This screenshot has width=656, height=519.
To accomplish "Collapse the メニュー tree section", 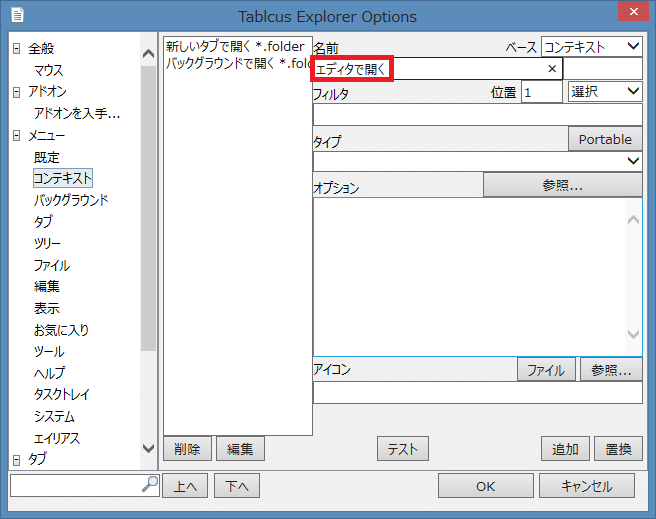I will pyautogui.click(x=17, y=135).
